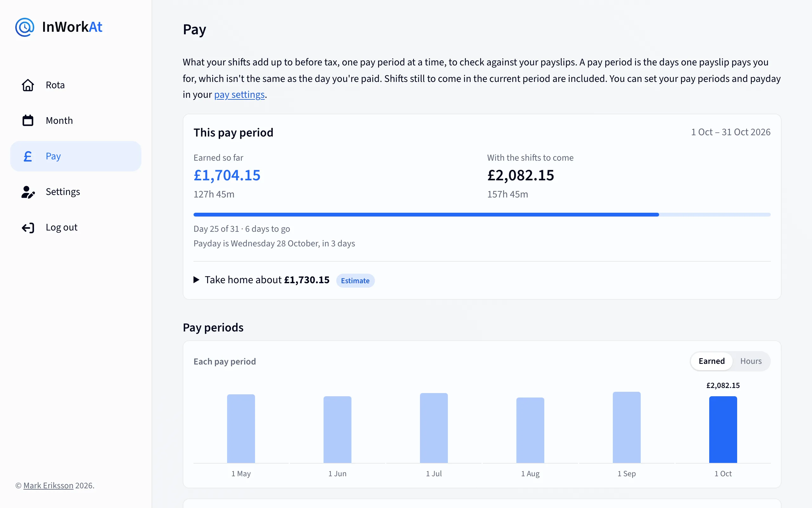Click the InWorkAt brand name

click(x=72, y=27)
